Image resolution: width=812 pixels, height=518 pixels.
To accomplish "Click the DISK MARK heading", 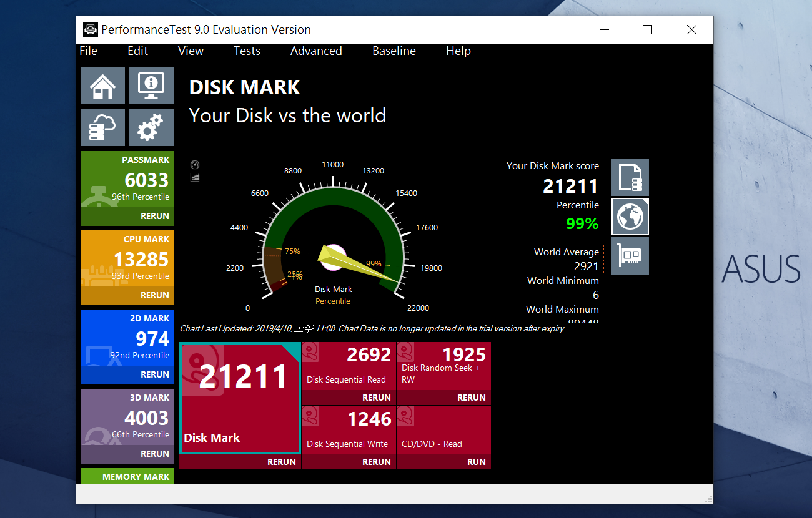I will (x=245, y=87).
